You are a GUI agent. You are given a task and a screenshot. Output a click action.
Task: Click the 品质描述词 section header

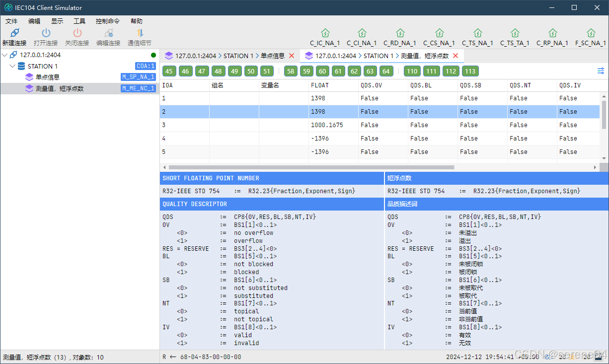pyautogui.click(x=497, y=204)
